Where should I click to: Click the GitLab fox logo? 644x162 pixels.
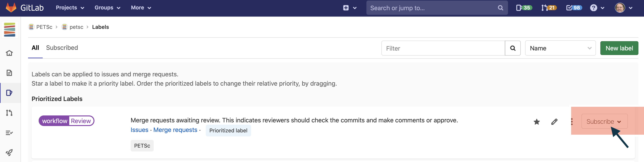pos(11,8)
